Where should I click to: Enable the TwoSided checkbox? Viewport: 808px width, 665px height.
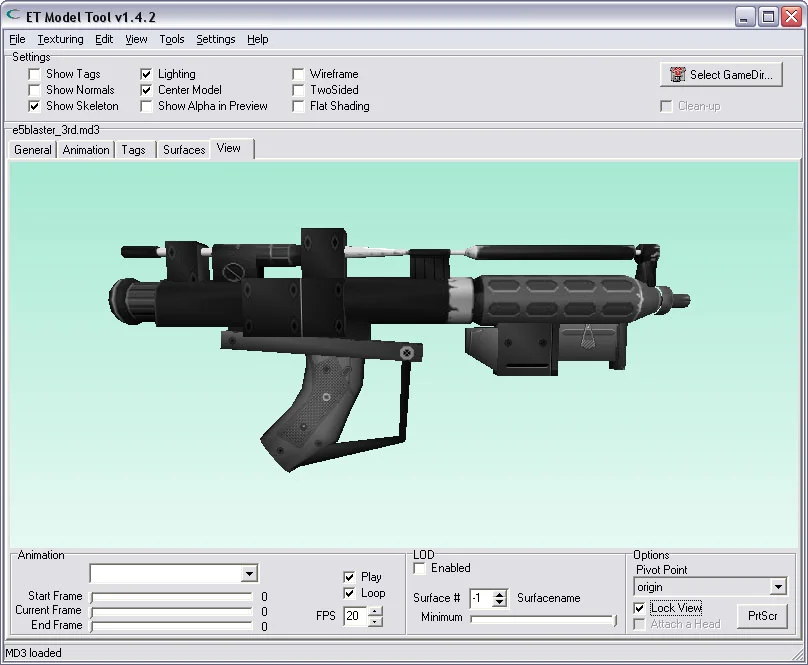tap(298, 90)
